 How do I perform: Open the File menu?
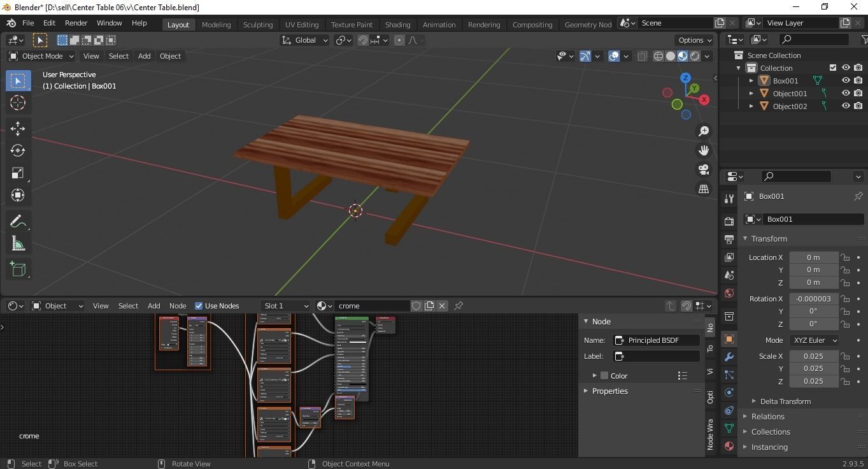click(28, 23)
